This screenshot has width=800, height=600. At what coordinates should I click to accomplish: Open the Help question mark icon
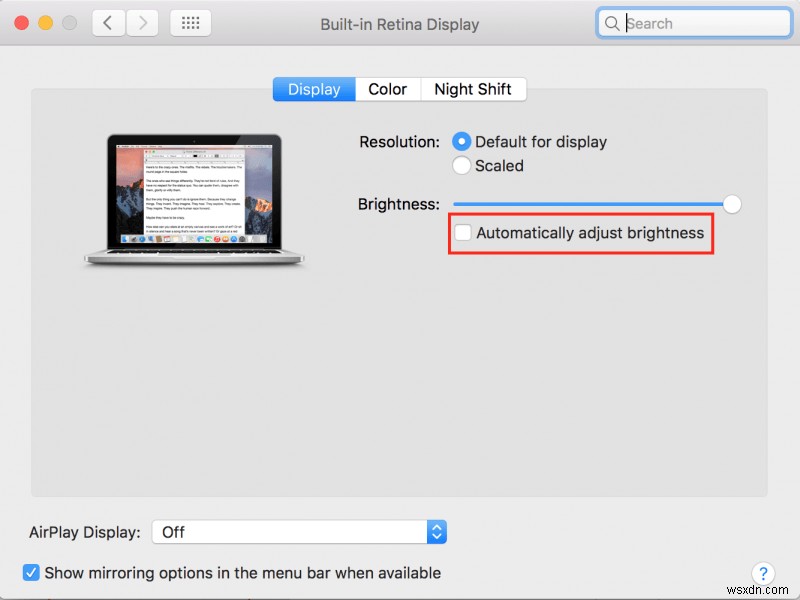pyautogui.click(x=763, y=574)
